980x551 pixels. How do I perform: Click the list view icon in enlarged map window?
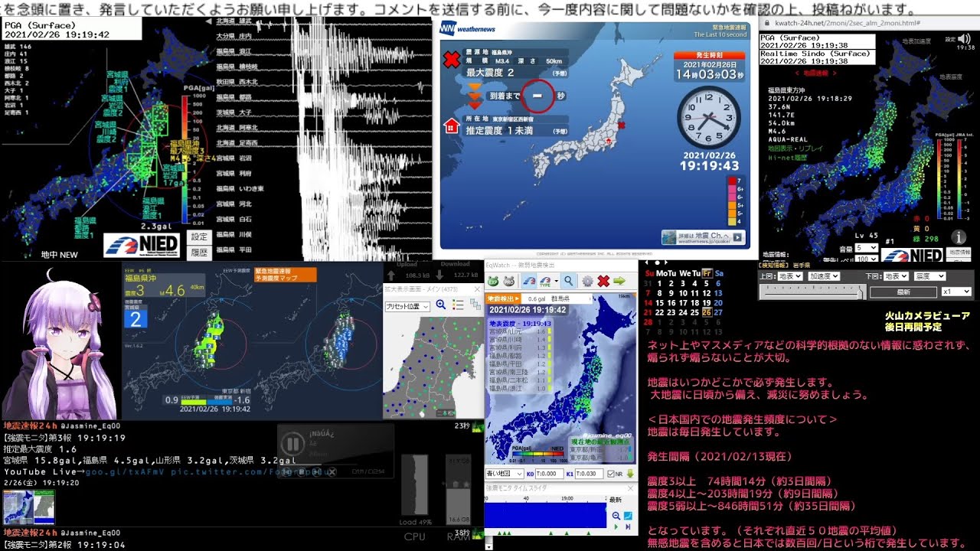pos(458,305)
